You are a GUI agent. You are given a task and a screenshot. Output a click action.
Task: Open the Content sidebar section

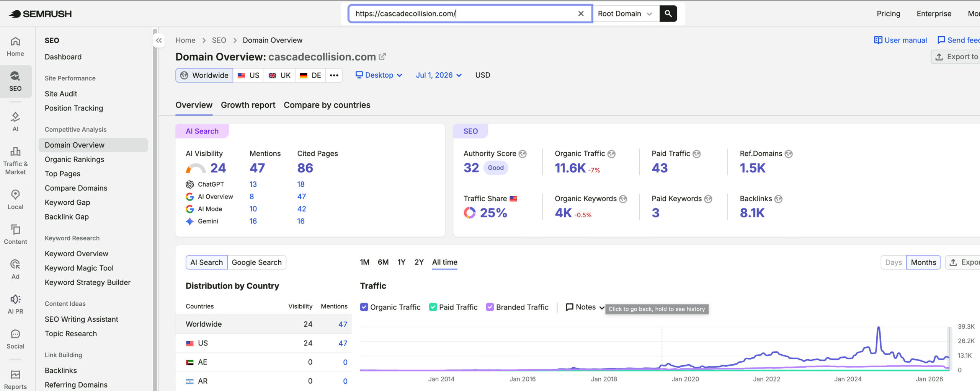(15, 234)
